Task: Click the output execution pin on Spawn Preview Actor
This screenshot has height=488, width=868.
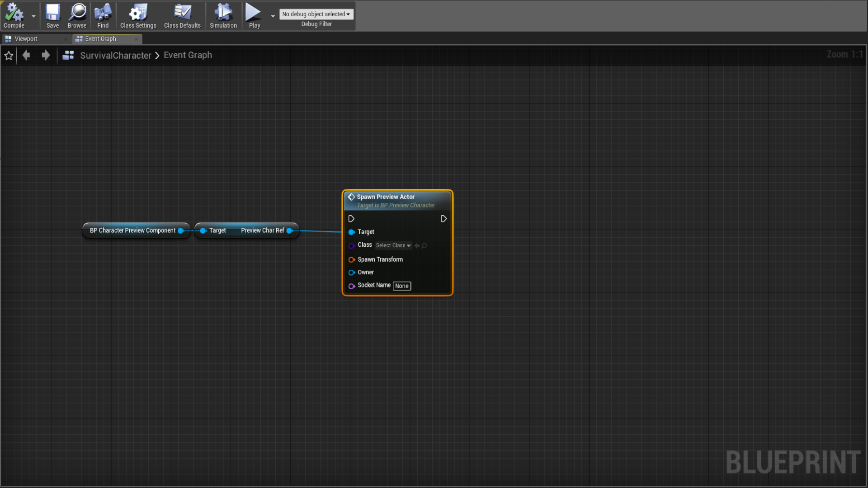Action: tap(443, 219)
